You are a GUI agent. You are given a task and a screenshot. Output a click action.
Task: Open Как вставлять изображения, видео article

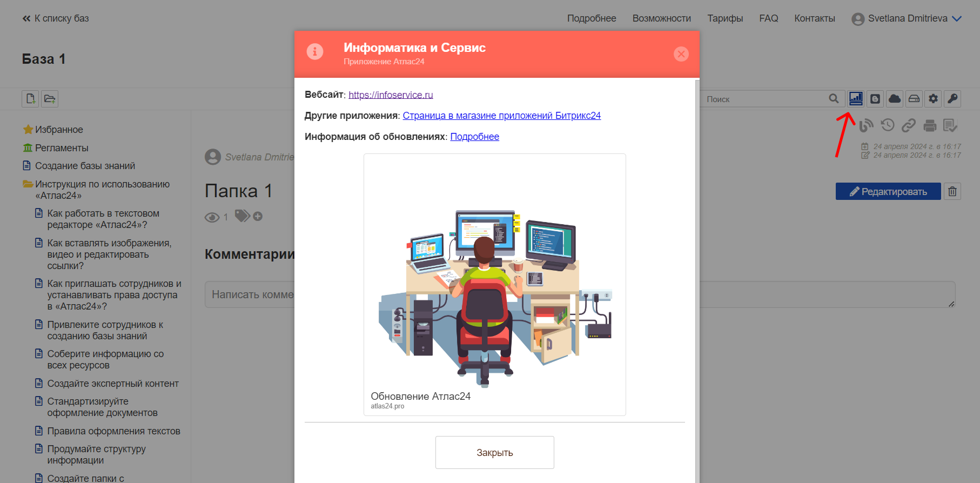[109, 254]
